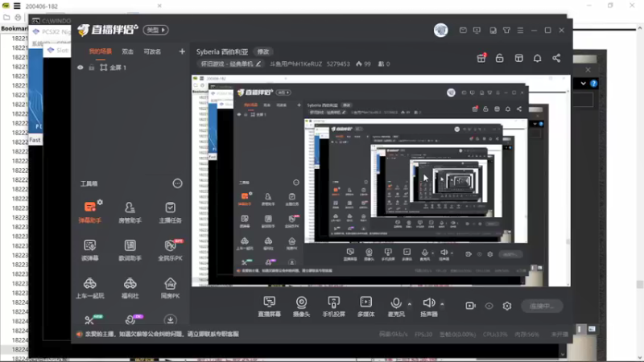Close the background dialog with X

tap(588, 70)
